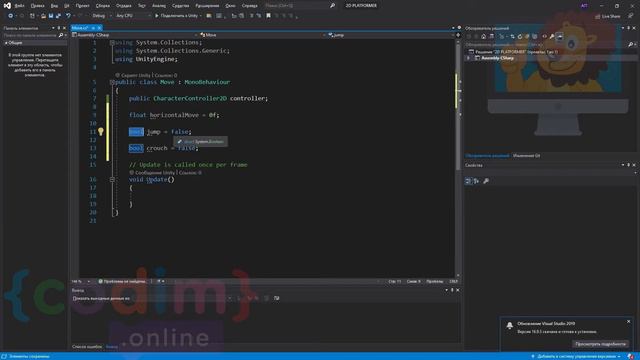Click the Save All toolbar icon
This screenshot has height=360, width=640.
pyautogui.click(x=58, y=16)
